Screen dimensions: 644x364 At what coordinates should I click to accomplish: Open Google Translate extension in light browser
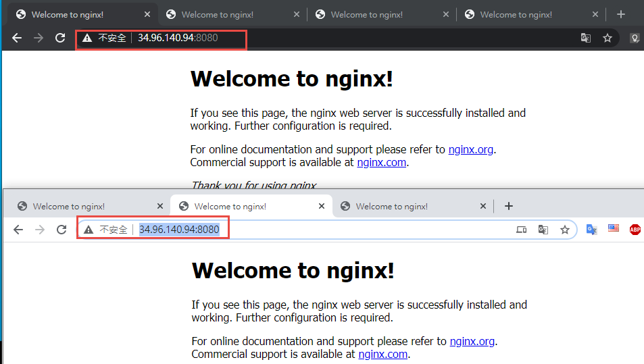(x=591, y=230)
